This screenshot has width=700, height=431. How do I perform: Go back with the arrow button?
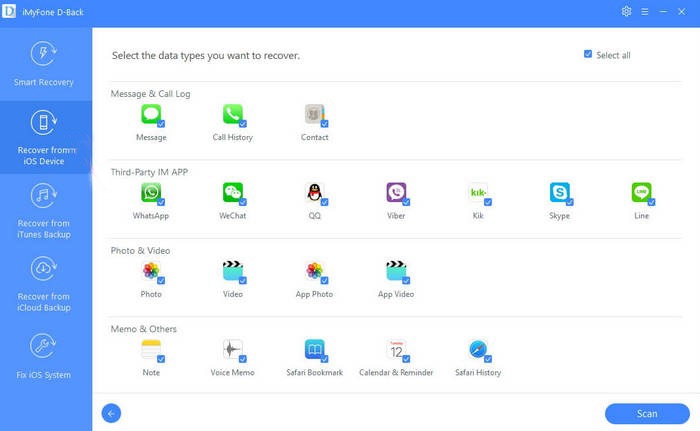(x=111, y=414)
